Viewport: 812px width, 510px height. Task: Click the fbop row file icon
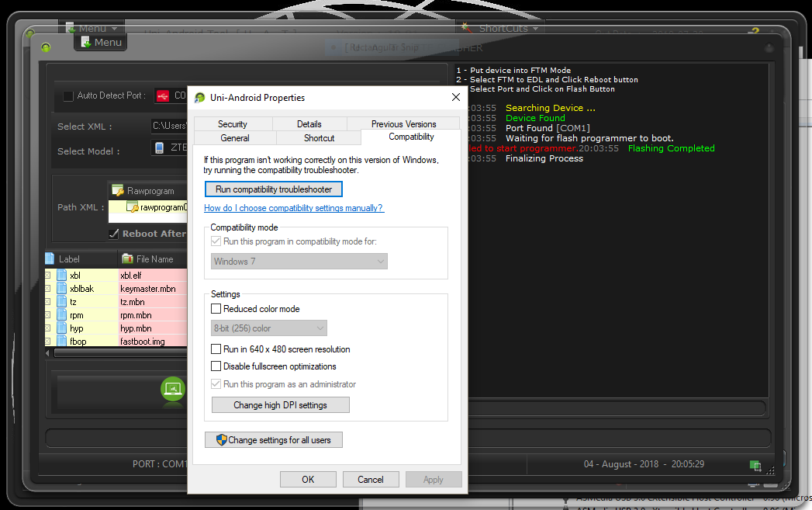61,341
